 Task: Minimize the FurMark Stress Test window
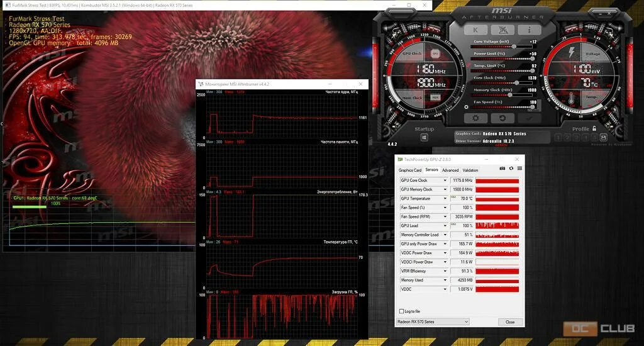point(394,5)
